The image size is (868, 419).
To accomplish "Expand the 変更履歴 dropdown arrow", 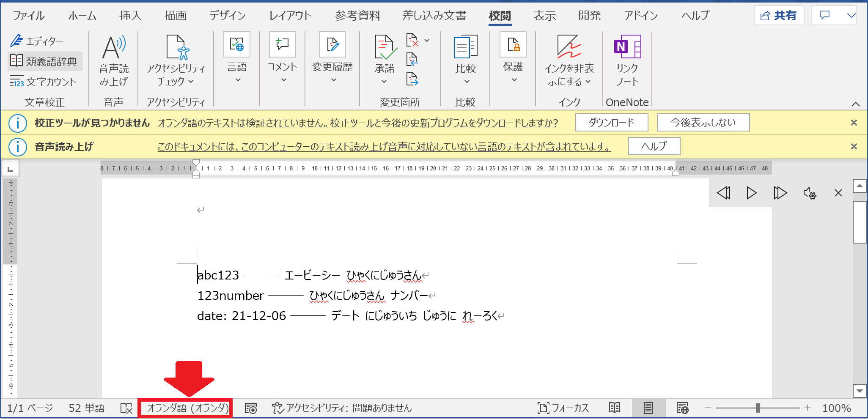I will pos(333,80).
